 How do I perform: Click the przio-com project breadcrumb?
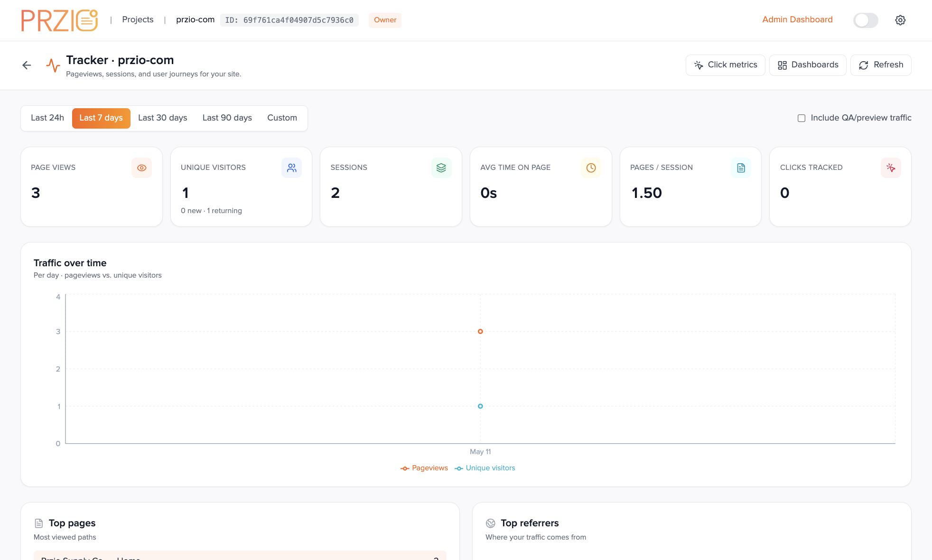tap(195, 19)
